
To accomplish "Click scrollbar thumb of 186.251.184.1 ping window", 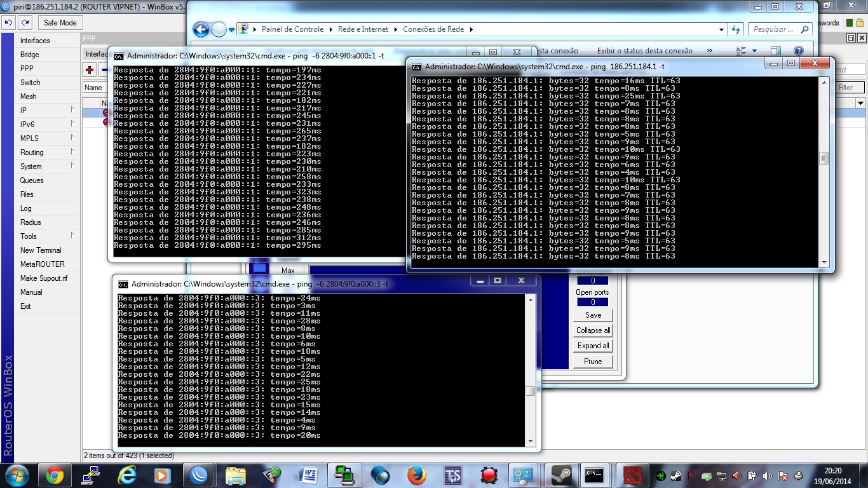I will pos(824,158).
